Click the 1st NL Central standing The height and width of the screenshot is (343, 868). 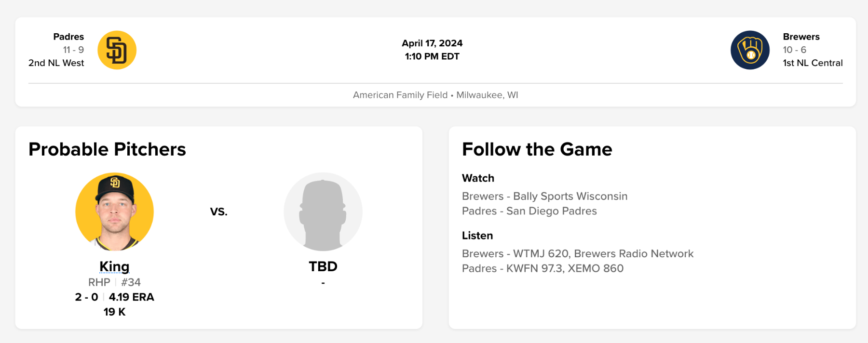[x=813, y=63]
